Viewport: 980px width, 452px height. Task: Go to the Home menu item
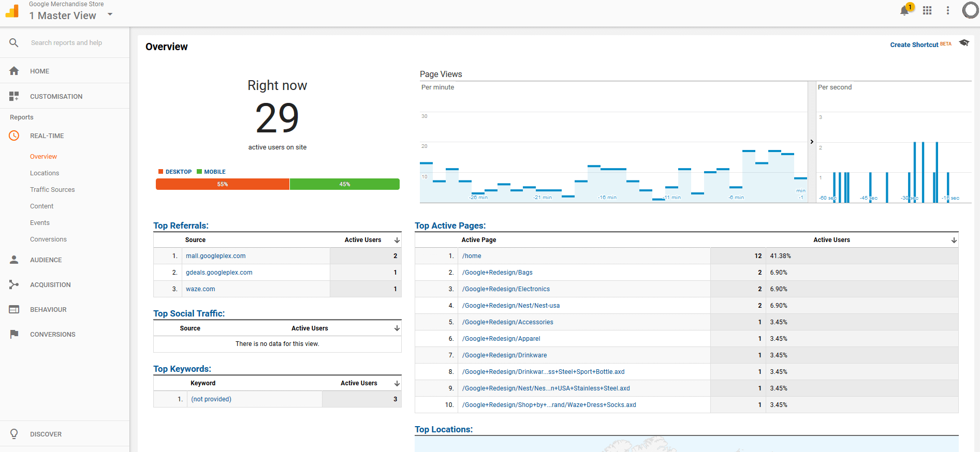tap(39, 71)
